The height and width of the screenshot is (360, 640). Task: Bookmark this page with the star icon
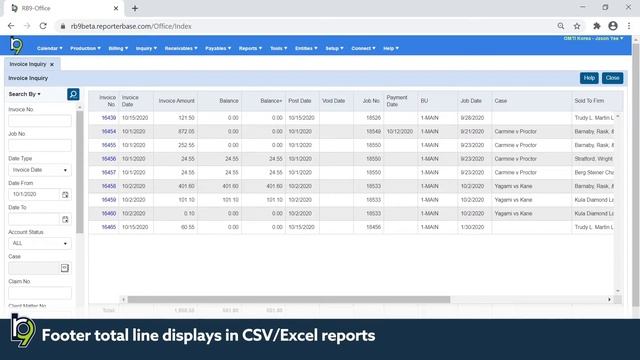point(577,26)
